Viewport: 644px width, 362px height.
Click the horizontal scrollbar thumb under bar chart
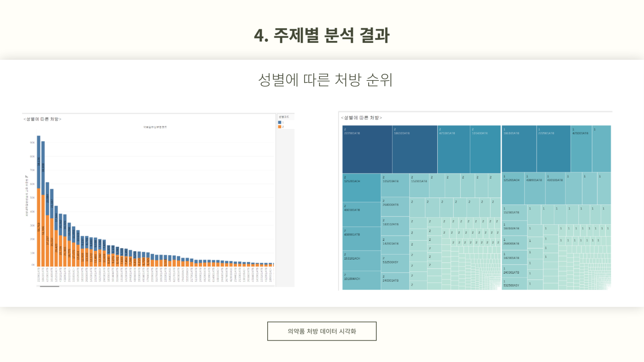click(x=49, y=286)
